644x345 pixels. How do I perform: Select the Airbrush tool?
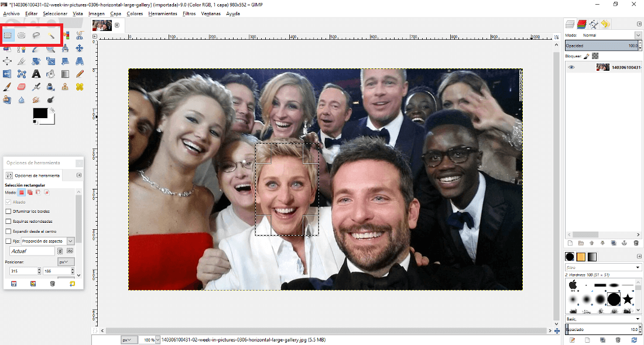(x=36, y=87)
